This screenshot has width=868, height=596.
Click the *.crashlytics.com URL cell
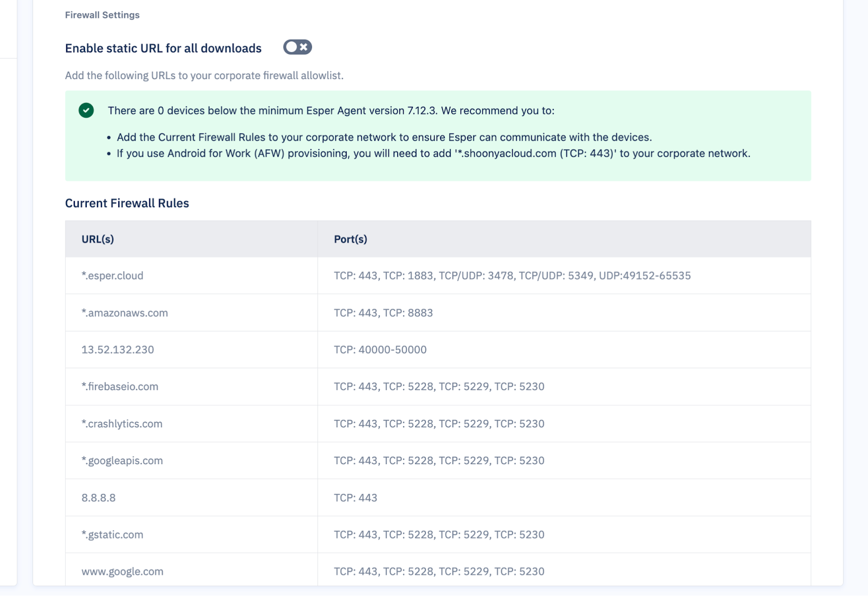point(122,424)
